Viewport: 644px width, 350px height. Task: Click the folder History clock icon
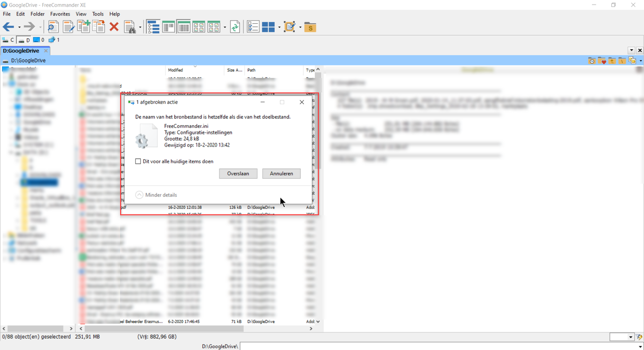coord(592,60)
